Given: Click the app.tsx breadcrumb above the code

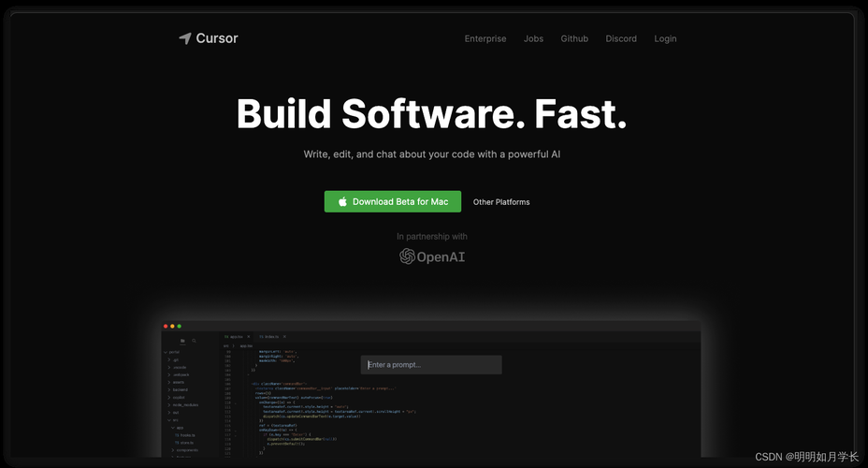Looking at the screenshot, I should [246, 345].
